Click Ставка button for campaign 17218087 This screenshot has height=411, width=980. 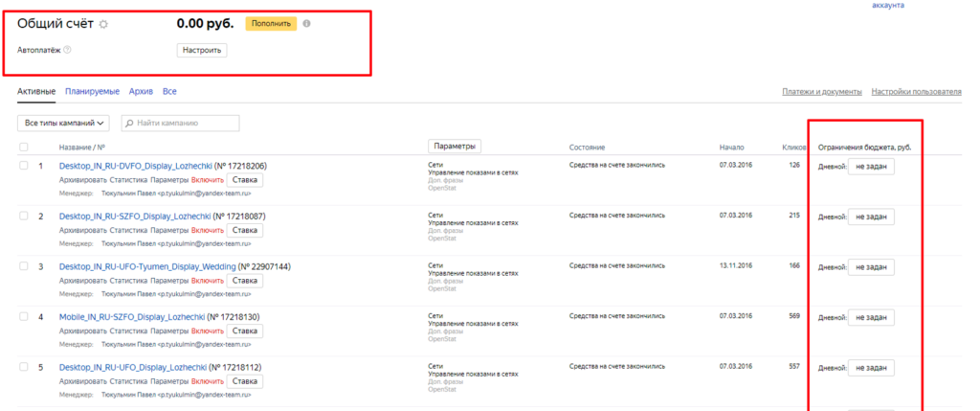pyautogui.click(x=246, y=230)
